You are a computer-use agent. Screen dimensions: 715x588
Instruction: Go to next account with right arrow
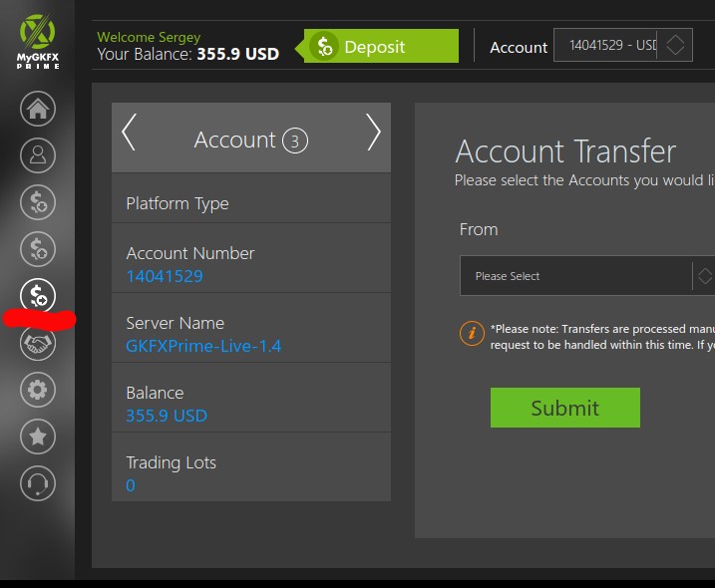[373, 133]
